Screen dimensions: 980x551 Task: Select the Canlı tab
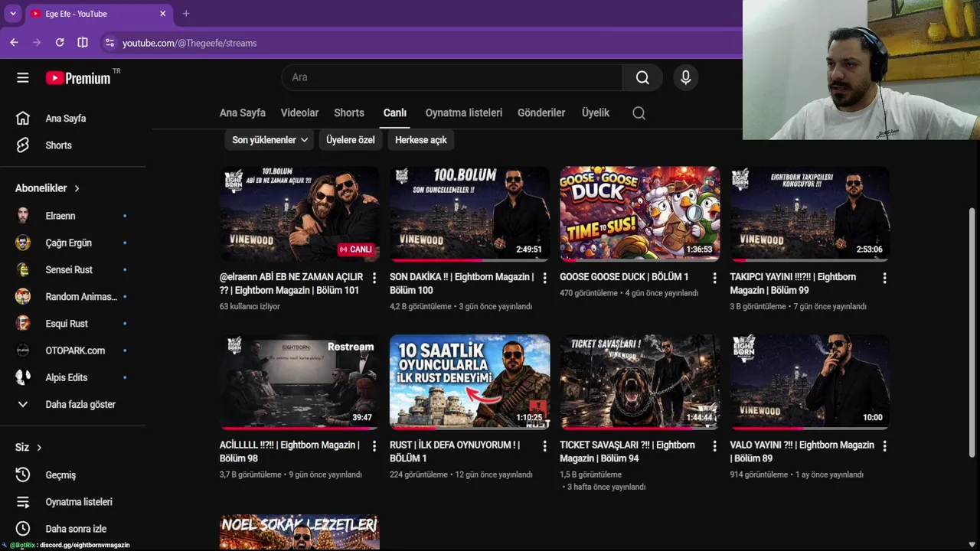click(x=395, y=112)
